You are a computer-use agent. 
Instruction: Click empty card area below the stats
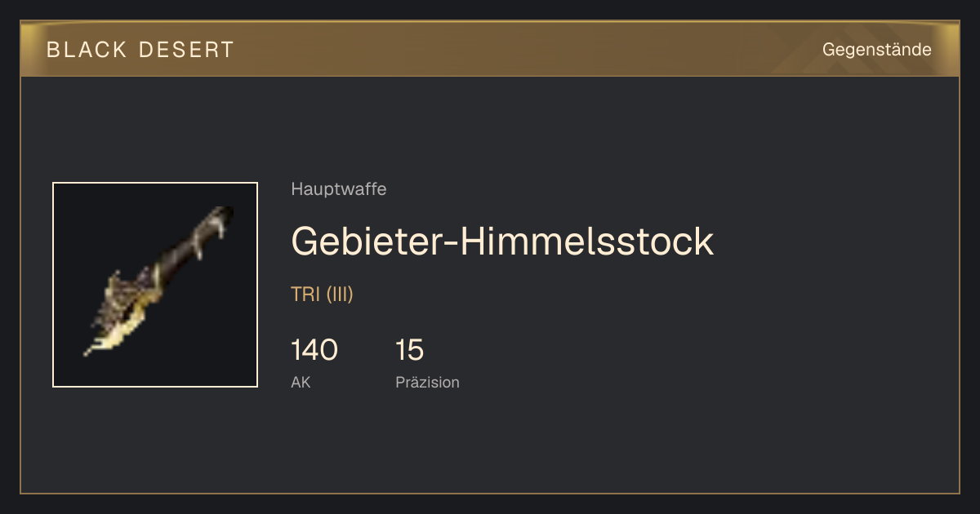[x=490, y=445]
